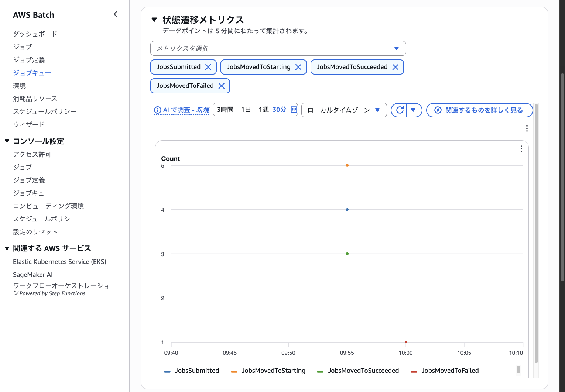Open 環境 in the sidebar
This screenshot has width=565, height=392.
[x=19, y=86]
